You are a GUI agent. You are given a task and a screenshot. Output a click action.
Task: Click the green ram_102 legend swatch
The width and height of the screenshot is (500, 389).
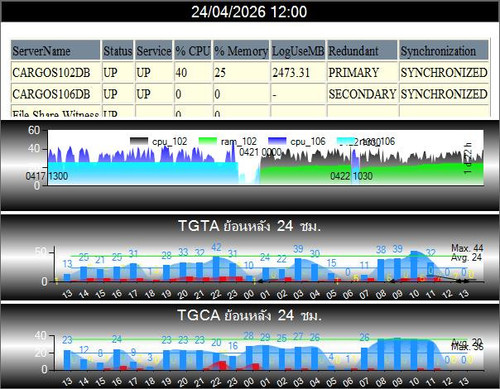click(x=208, y=141)
